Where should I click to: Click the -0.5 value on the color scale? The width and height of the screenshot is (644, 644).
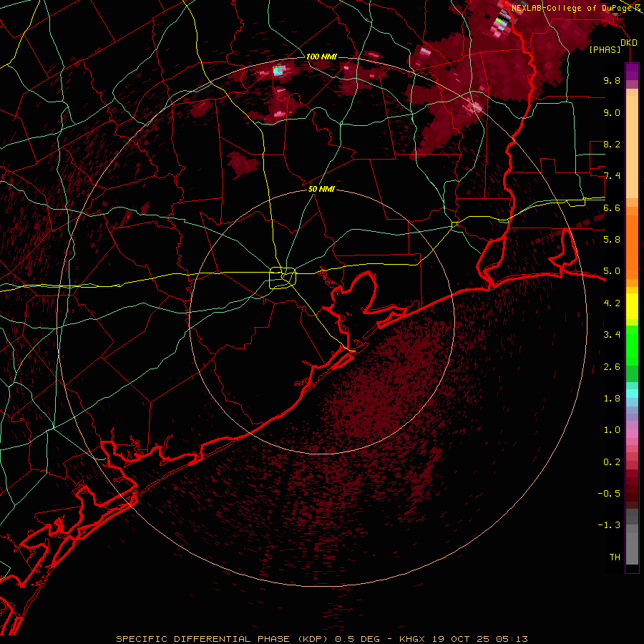pyautogui.click(x=609, y=494)
